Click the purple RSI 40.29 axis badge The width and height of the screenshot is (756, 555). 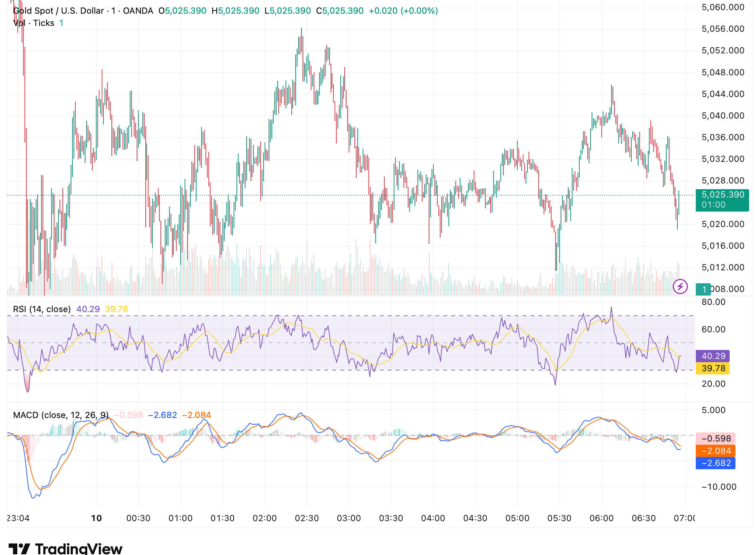(x=713, y=356)
